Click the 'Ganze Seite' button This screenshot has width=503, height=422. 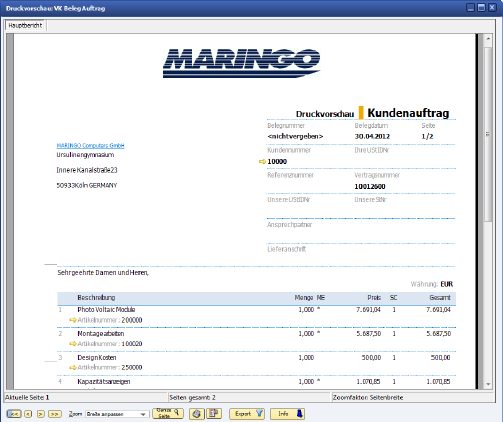coord(168,413)
